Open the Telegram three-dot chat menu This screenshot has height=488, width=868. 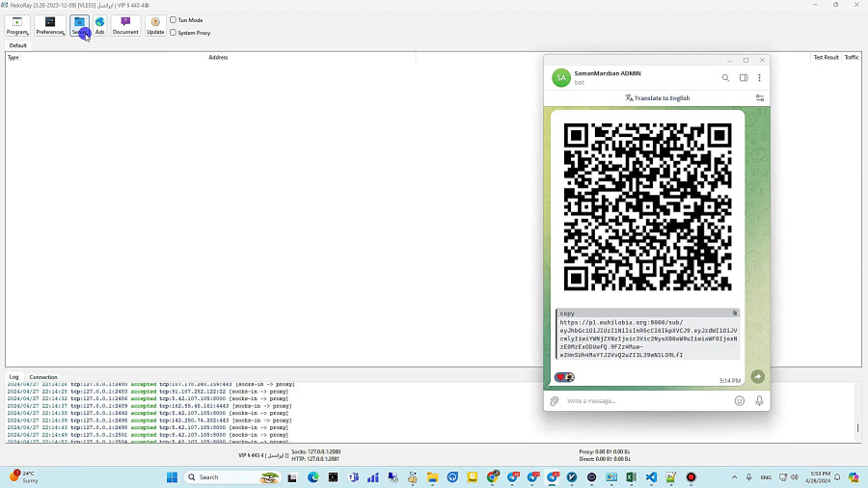760,78
